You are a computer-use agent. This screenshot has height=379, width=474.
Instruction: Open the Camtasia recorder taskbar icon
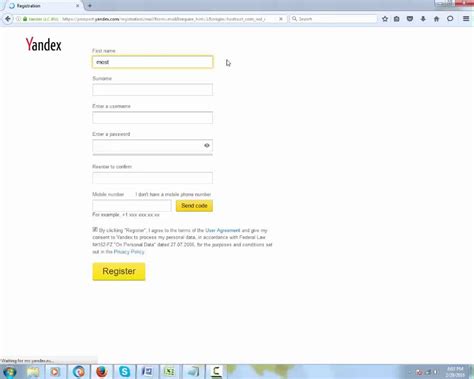[216, 372]
